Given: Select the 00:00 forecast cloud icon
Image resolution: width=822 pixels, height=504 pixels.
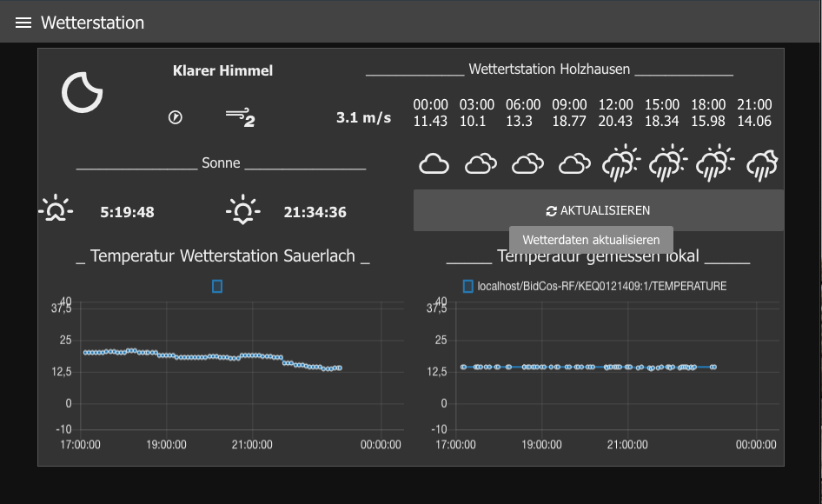Looking at the screenshot, I should tap(434, 163).
